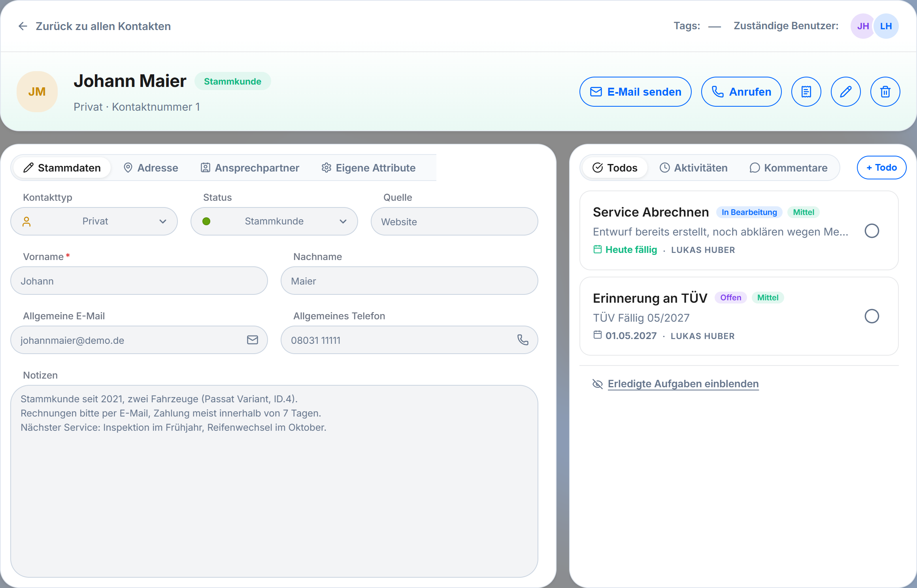Open the Ansprechpartner tab
The width and height of the screenshot is (917, 588).
[250, 168]
